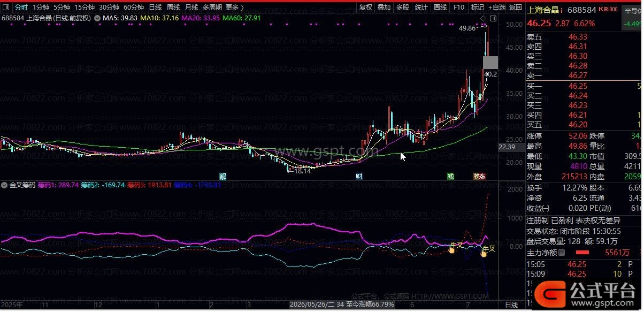
Task: Click 卖五 price 46.33
Action: [x=578, y=37]
